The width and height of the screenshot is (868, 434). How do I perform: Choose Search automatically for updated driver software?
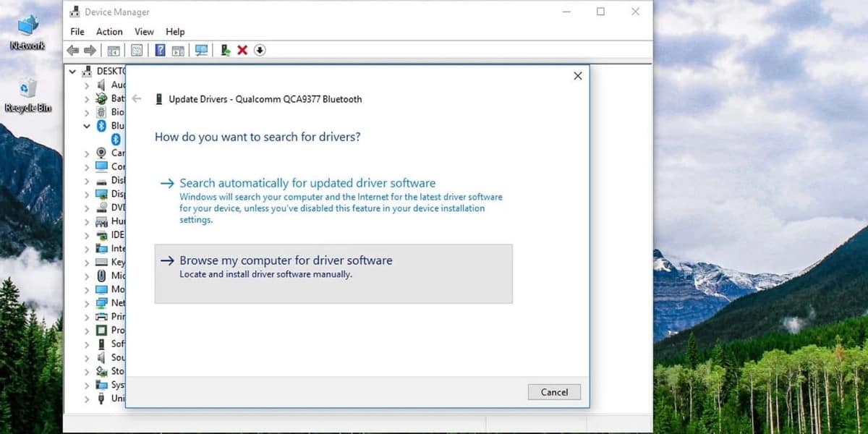306,182
